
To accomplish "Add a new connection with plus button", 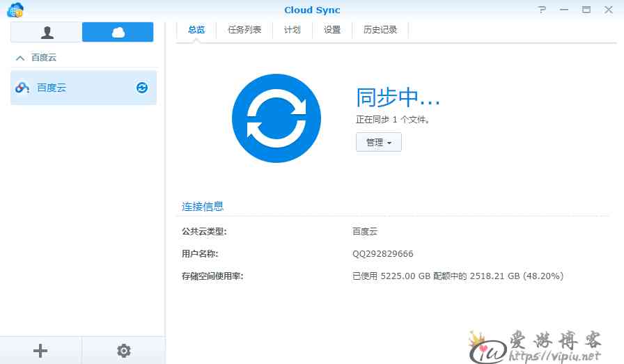I will [40, 351].
